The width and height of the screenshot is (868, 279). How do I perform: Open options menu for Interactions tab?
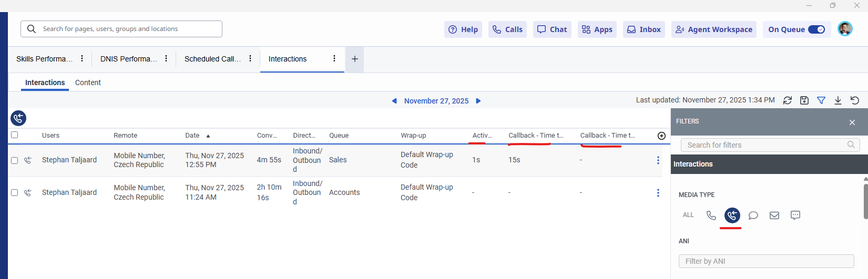[x=334, y=59]
